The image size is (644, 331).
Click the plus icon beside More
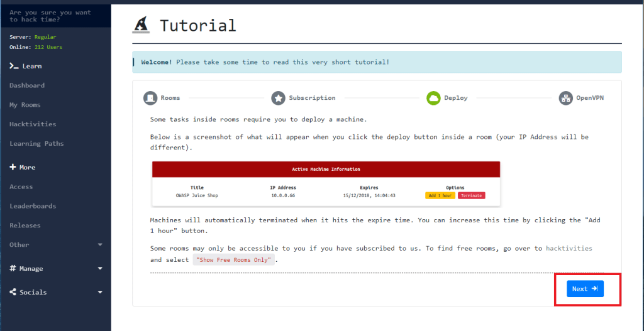point(13,168)
